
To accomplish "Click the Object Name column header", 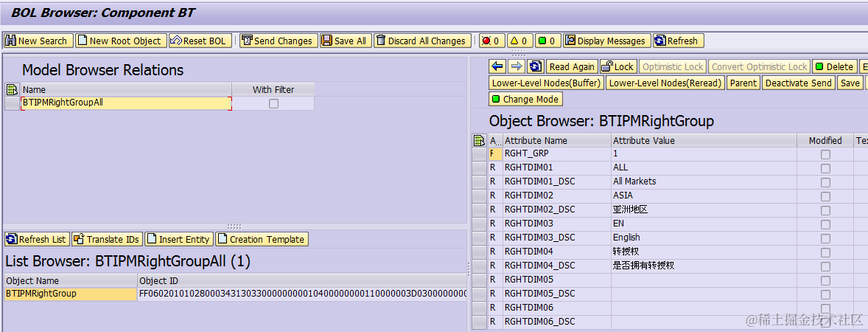I will (x=70, y=280).
